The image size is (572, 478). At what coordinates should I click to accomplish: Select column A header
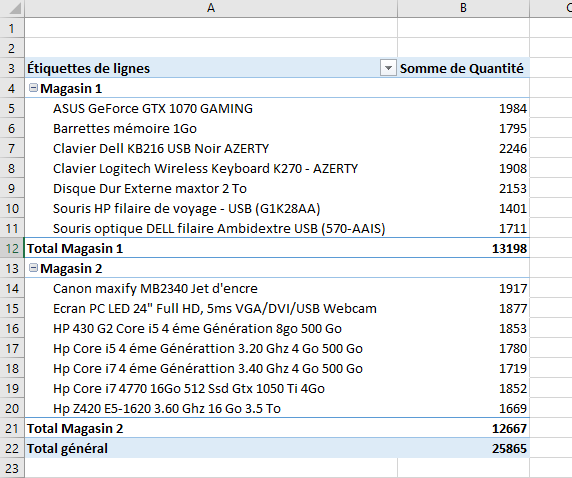coord(211,8)
